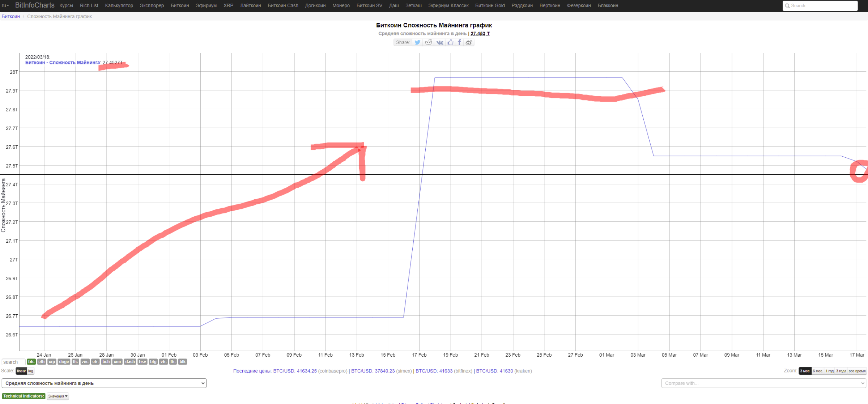Expand the Значения indicators dropdown
Viewport: 868px width, 404px height.
click(58, 396)
